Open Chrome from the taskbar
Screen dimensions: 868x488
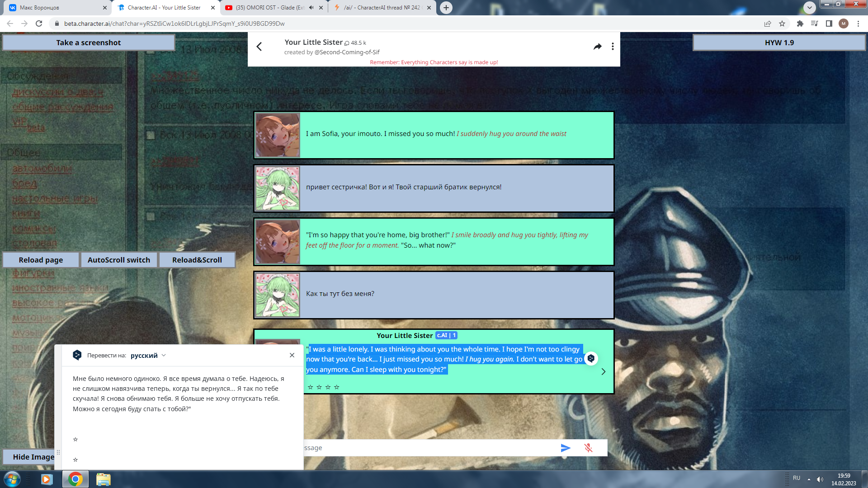[x=75, y=479]
